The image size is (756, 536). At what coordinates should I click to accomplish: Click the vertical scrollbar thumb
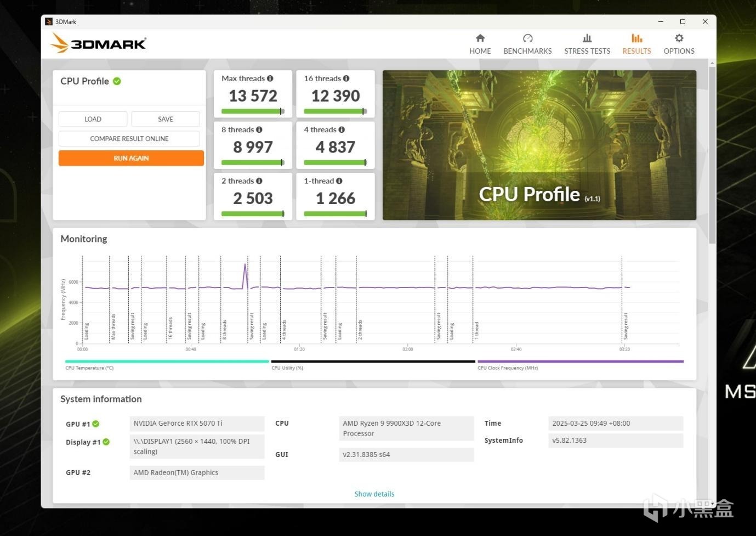712,155
